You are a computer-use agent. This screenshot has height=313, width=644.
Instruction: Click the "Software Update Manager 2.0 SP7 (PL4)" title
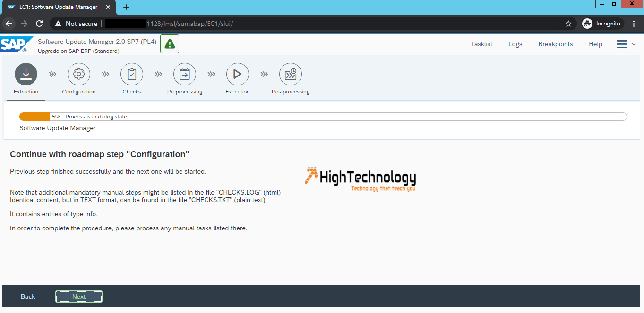(97, 42)
